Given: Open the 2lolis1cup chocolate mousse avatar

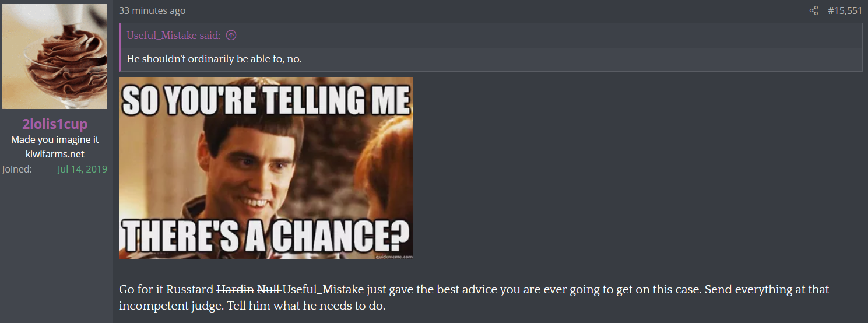Looking at the screenshot, I should tap(55, 57).
